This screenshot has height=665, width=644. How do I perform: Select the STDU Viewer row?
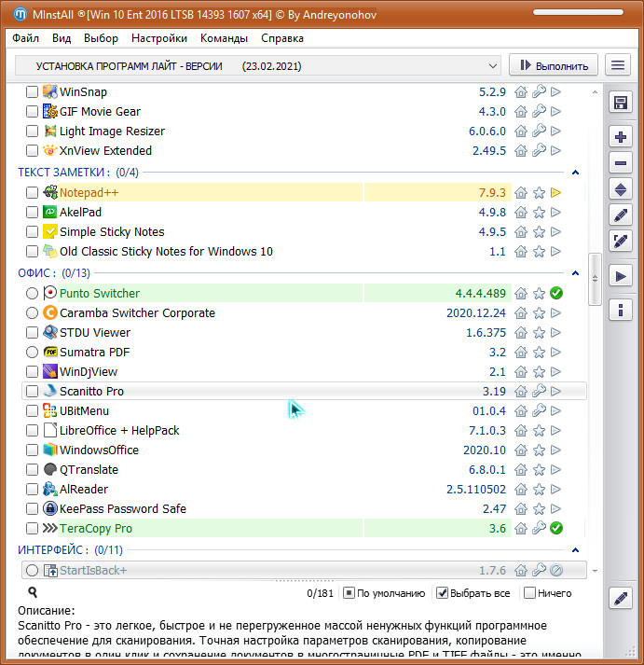303,332
